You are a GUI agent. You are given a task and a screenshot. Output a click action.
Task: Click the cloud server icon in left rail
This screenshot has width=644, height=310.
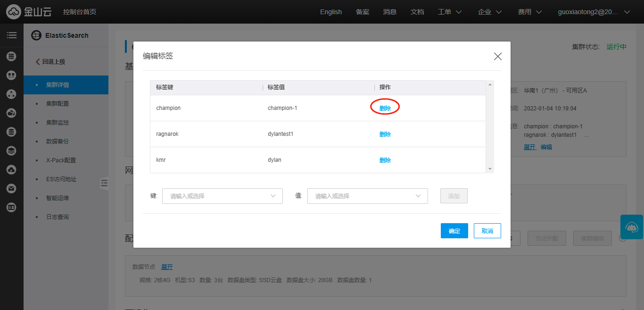[x=12, y=57]
